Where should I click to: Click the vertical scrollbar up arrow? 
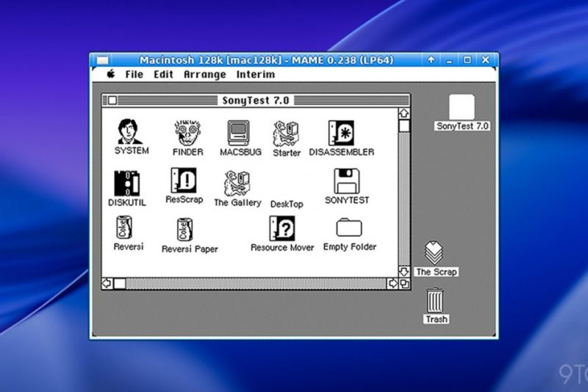pyautogui.click(x=404, y=113)
